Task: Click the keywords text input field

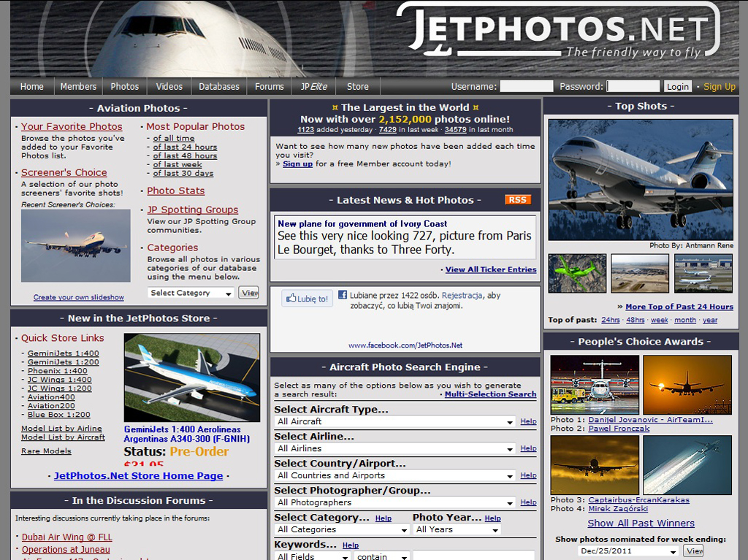Action: tap(473, 556)
